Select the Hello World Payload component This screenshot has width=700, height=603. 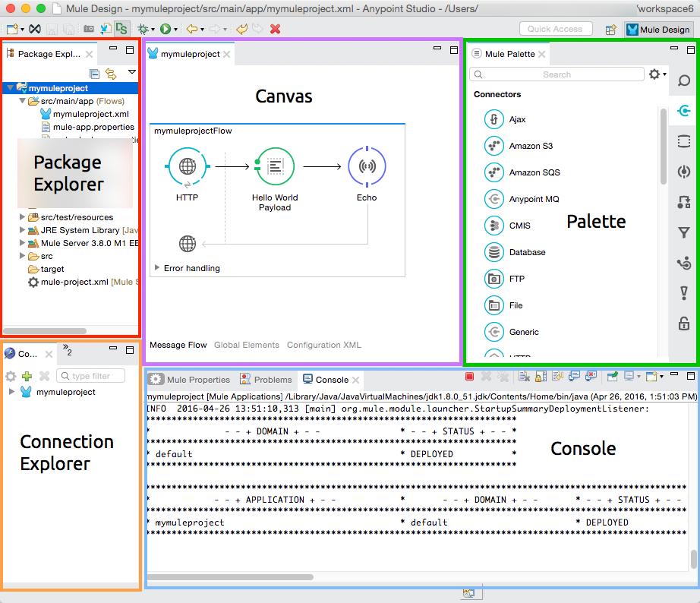[x=275, y=166]
